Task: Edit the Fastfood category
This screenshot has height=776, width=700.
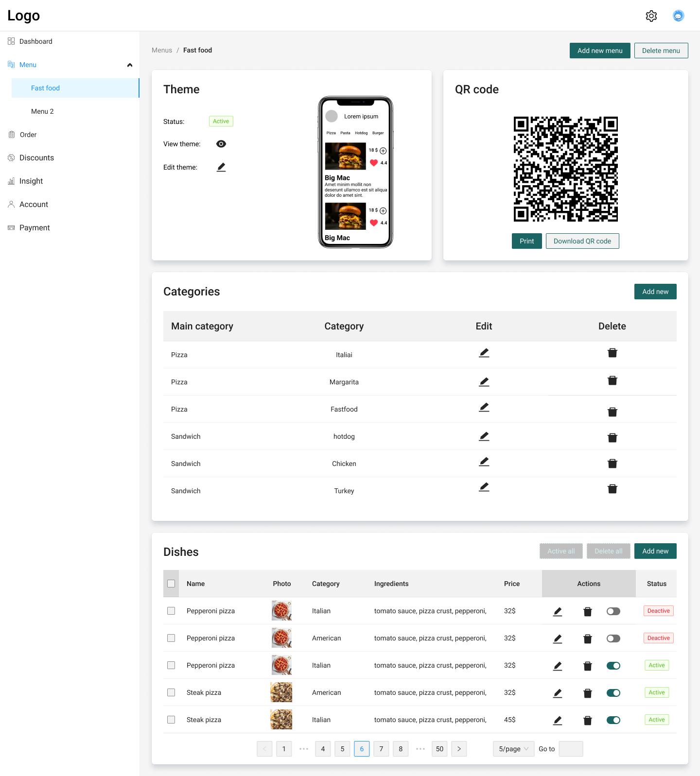Action: pos(484,407)
